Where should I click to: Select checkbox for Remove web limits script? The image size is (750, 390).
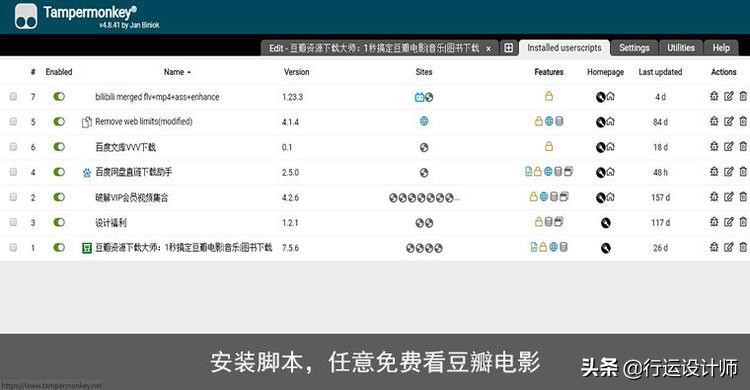(13, 122)
